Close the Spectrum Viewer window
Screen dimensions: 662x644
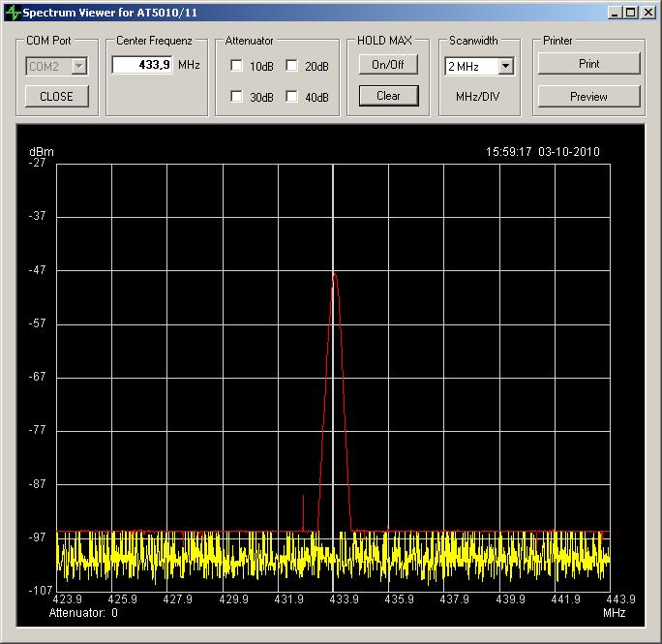click(x=647, y=13)
